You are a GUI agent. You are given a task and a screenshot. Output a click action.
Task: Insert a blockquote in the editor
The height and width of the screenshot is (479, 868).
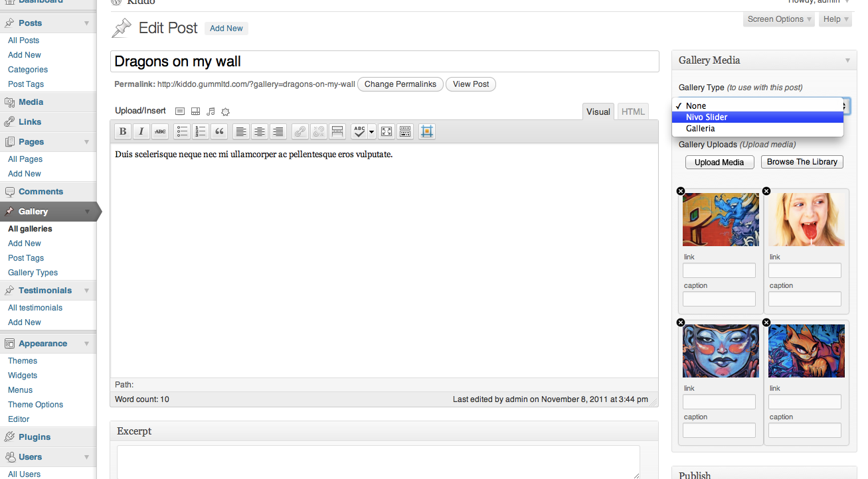219,131
